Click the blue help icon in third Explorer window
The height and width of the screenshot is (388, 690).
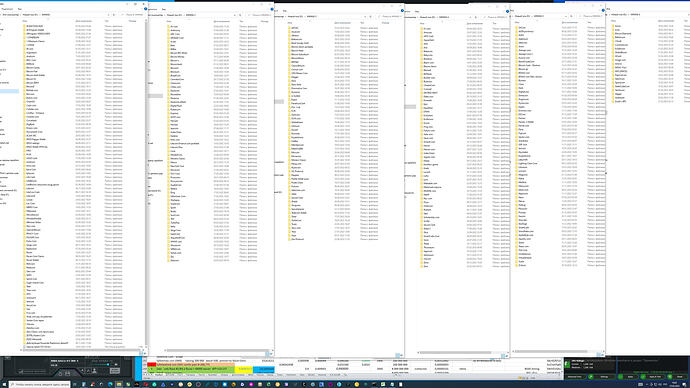tap(402, 11)
